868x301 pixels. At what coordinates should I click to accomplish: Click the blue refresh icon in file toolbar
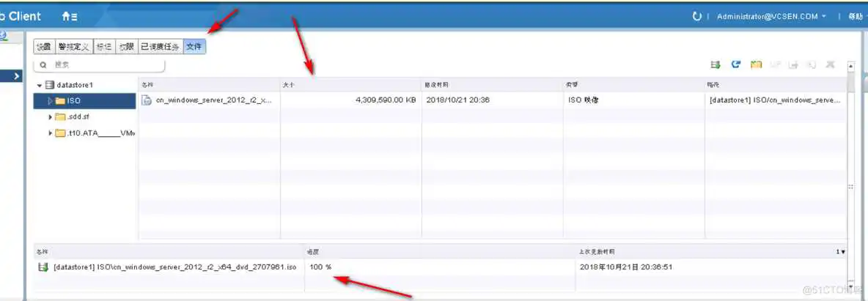[x=736, y=64]
